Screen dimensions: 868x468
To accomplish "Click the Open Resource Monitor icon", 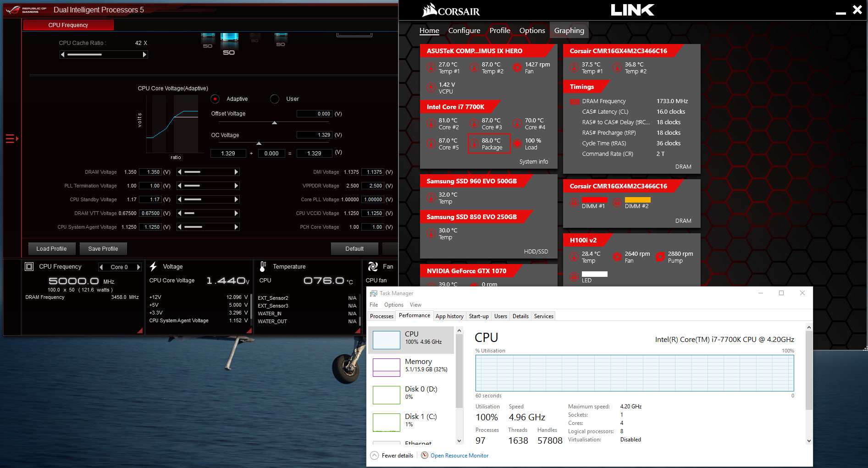I will [x=425, y=455].
